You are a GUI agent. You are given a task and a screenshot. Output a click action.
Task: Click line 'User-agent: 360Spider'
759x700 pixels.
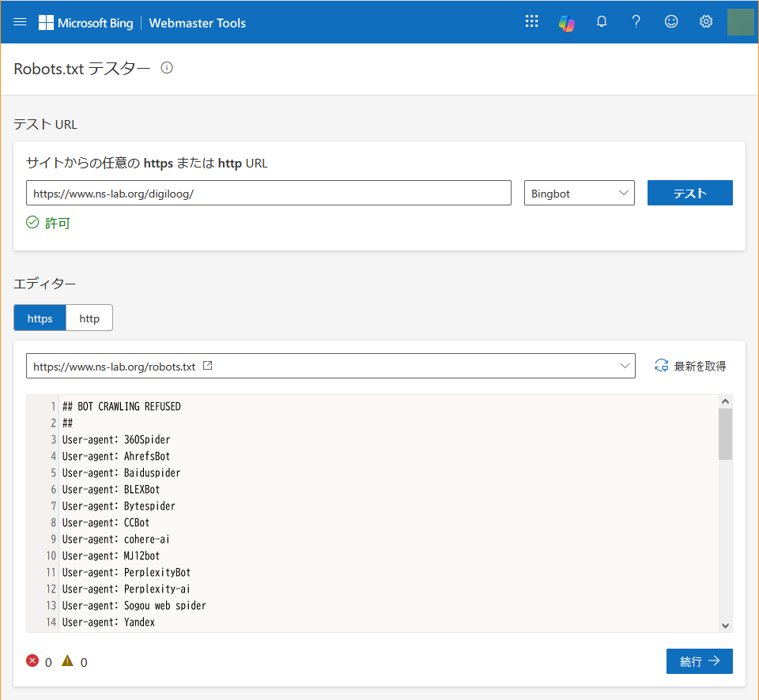[x=116, y=440]
